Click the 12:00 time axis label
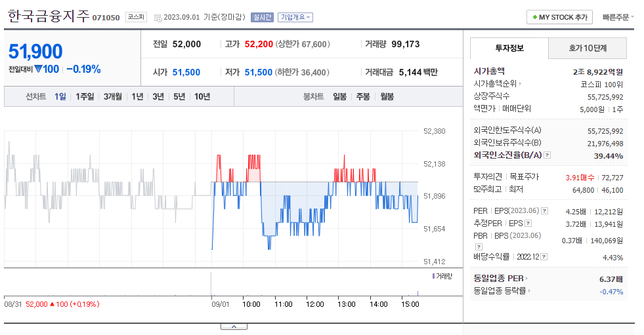 [315, 304]
